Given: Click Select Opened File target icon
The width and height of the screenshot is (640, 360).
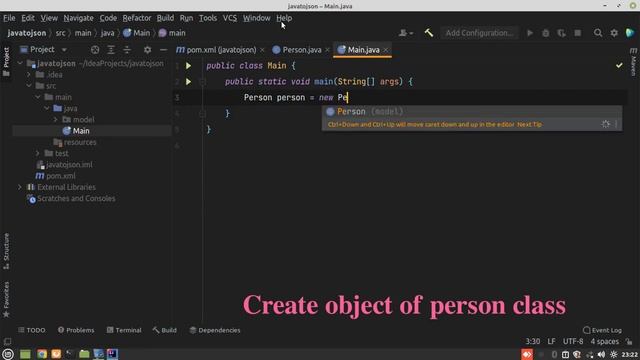Looking at the screenshot, I should click(95, 50).
